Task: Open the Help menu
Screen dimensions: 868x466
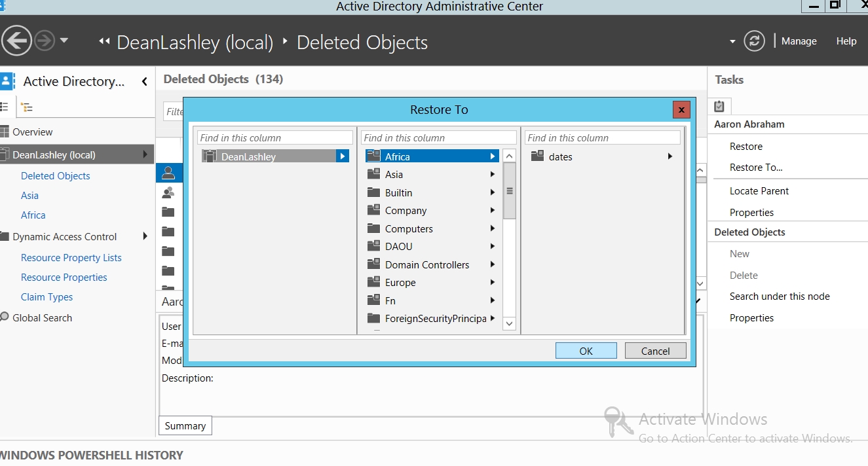Action: pos(846,41)
